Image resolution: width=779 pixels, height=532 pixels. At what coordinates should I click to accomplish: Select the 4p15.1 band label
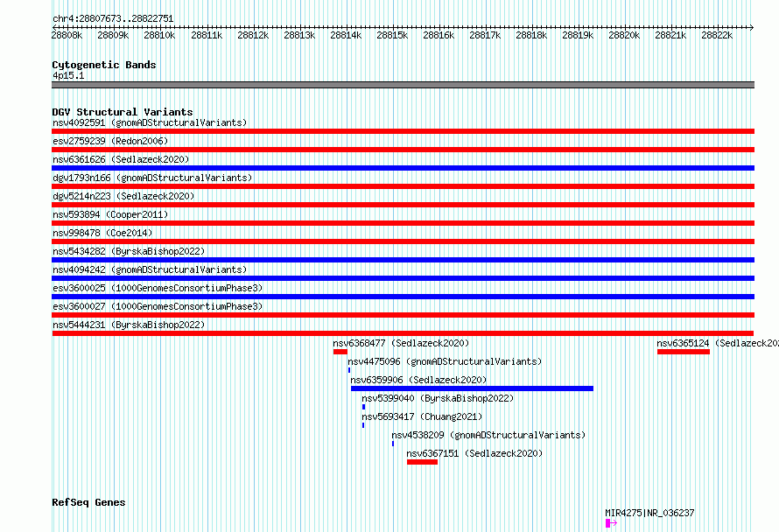[x=68, y=75]
